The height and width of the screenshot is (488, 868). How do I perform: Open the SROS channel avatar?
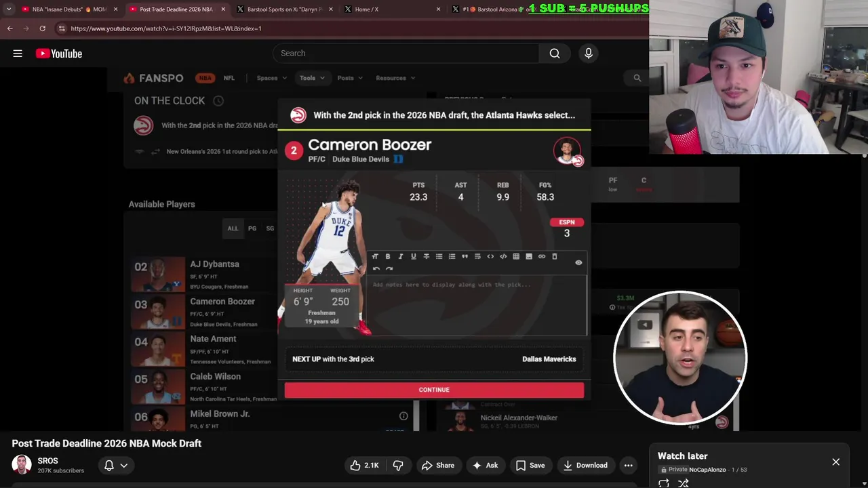pyautogui.click(x=22, y=465)
